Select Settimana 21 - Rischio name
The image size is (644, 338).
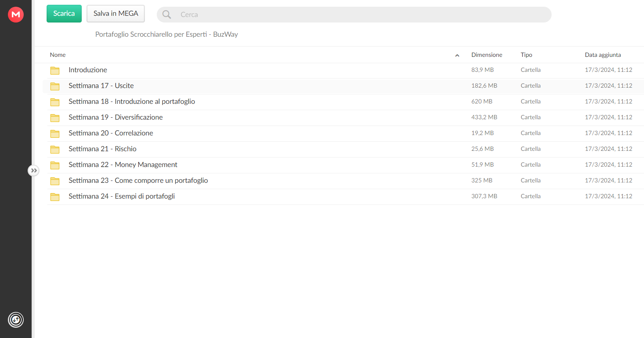click(x=102, y=149)
